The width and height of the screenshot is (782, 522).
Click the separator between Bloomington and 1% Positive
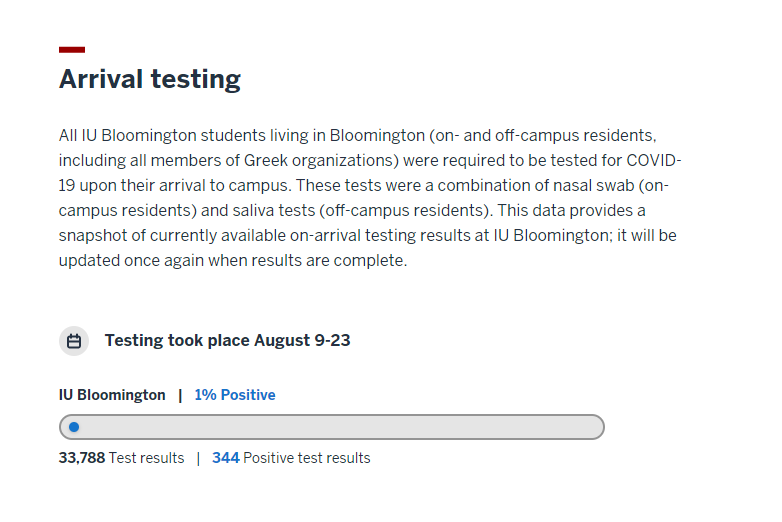[x=180, y=395]
